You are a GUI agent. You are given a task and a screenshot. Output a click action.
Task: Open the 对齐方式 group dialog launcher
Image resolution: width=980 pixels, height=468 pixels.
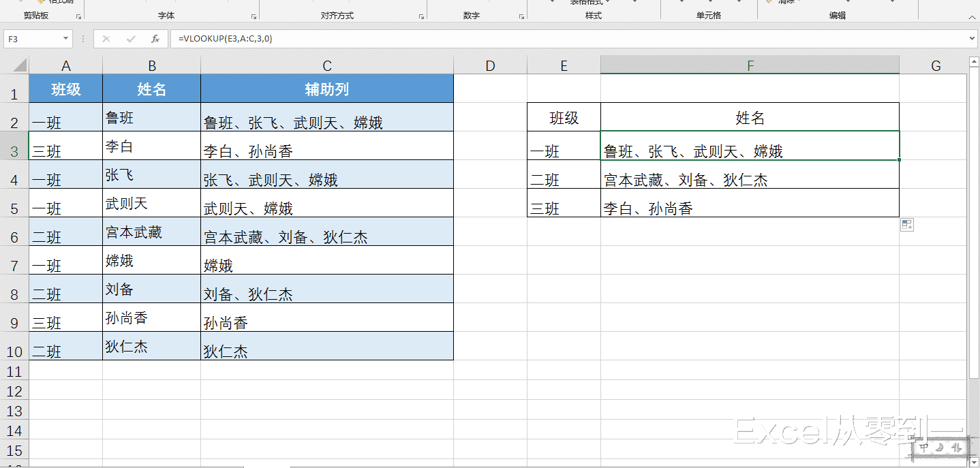pos(421,15)
